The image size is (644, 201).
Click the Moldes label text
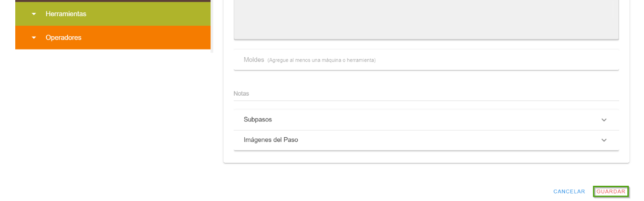pos(254,60)
